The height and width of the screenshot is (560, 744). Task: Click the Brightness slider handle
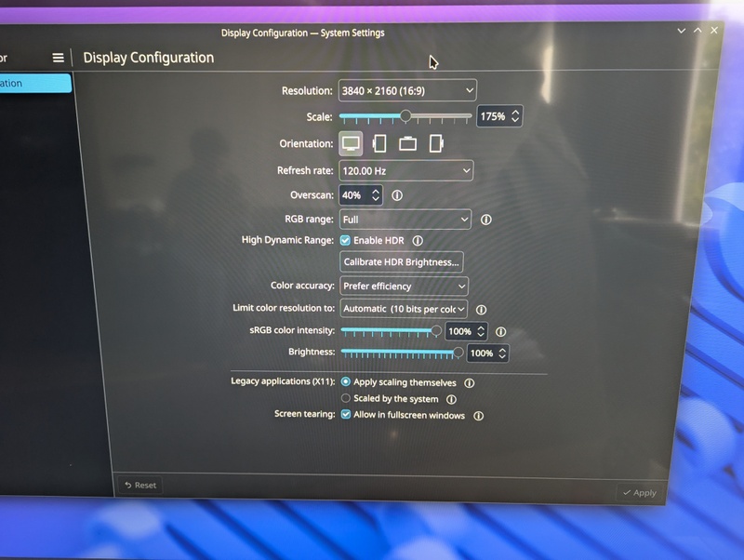pos(458,353)
